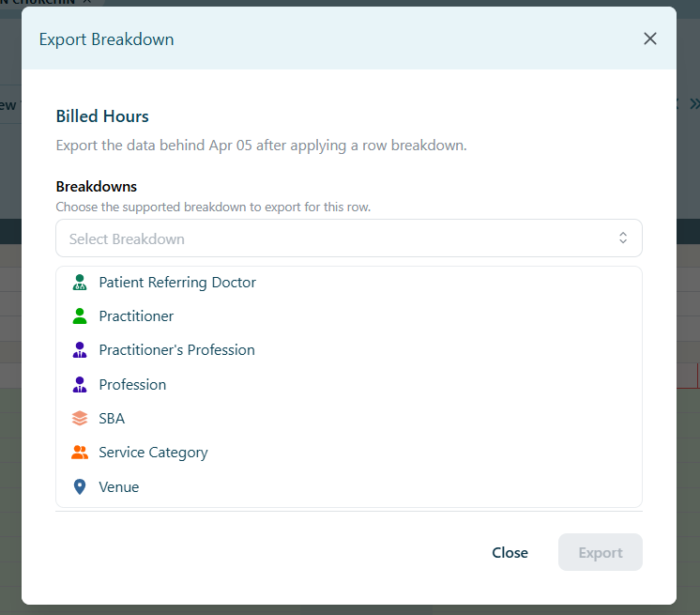Click the purple Practitioner's Profession icon
Image resolution: width=700 pixels, height=615 pixels.
pyautogui.click(x=80, y=350)
